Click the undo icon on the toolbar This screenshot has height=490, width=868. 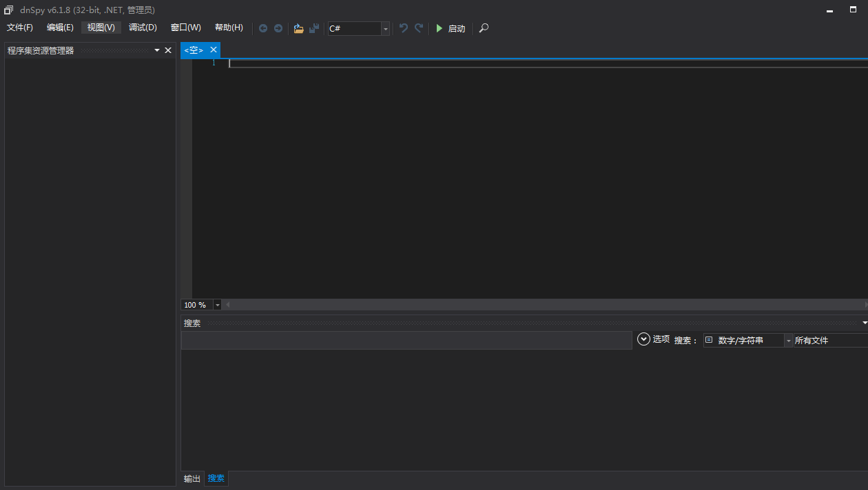404,28
